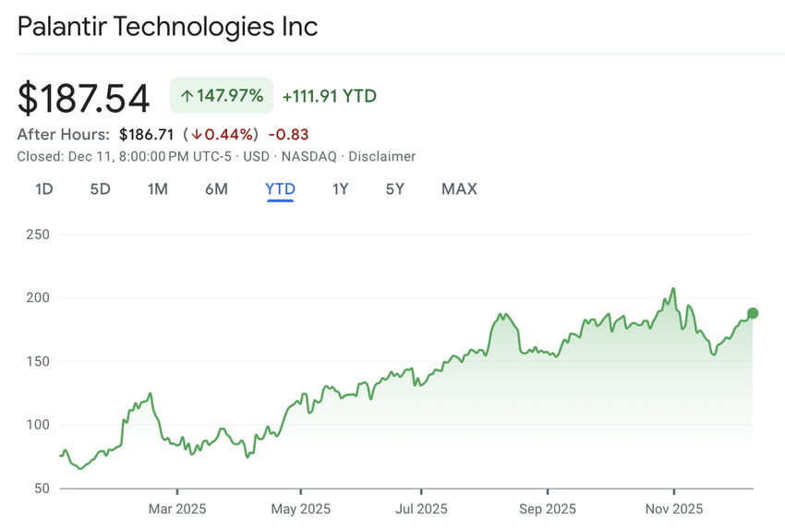Click the $187.54 current price
Image resolution: width=785 pixels, height=532 pixels.
pos(84,97)
